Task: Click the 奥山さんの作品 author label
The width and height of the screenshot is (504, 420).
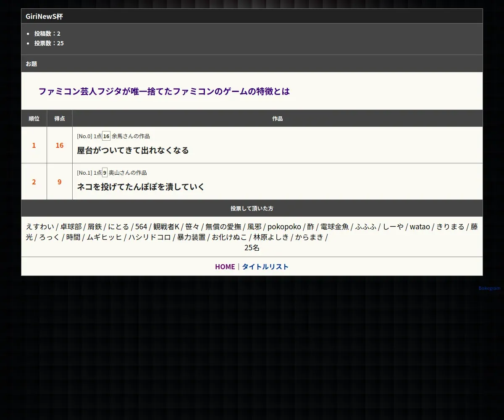Action: pos(128,173)
